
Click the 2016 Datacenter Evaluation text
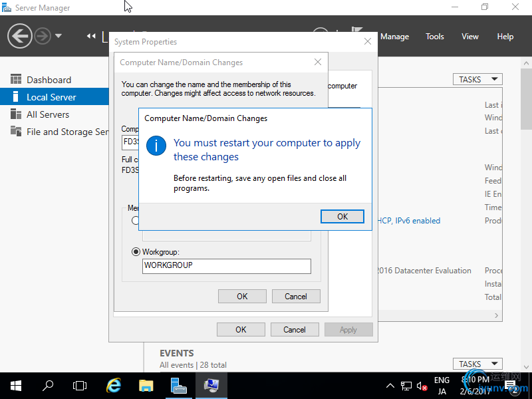[x=424, y=271]
